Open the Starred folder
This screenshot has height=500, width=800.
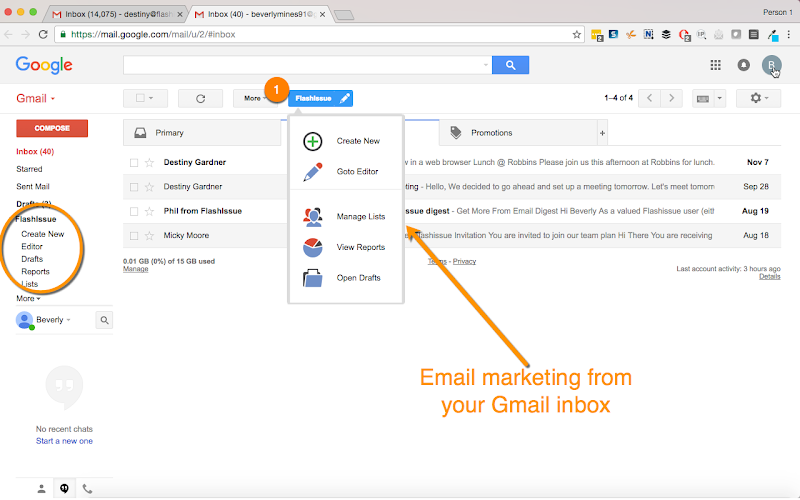click(x=29, y=169)
